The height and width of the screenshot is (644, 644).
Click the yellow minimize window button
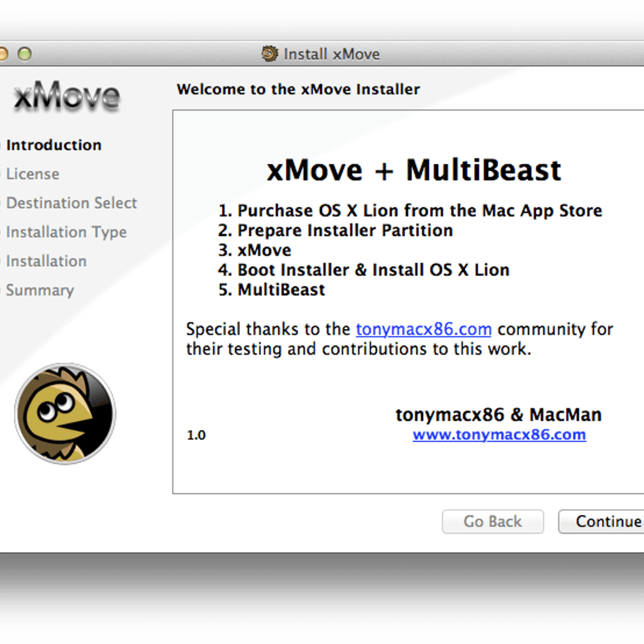pos(3,54)
